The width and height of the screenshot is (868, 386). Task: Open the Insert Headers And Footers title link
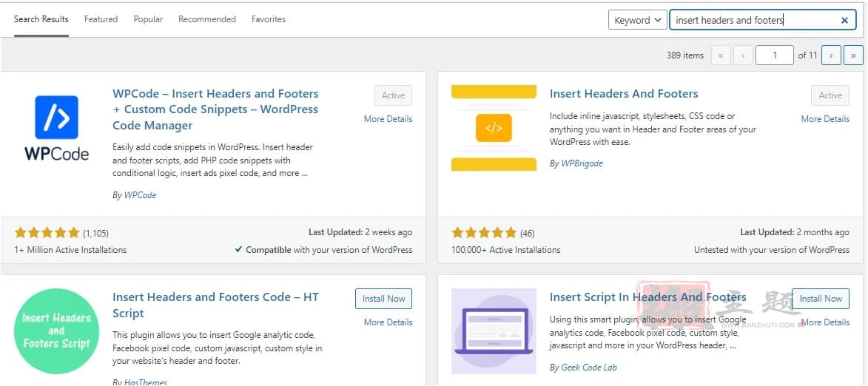624,93
